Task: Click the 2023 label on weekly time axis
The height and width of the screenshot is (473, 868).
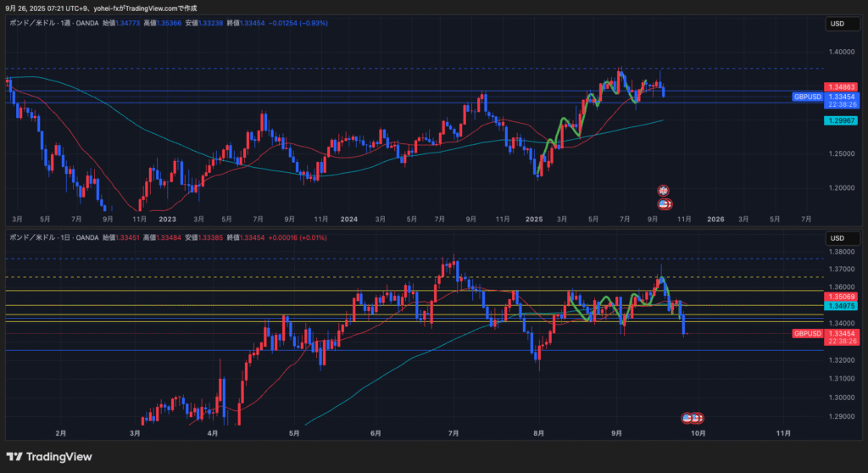Action: coord(167,219)
